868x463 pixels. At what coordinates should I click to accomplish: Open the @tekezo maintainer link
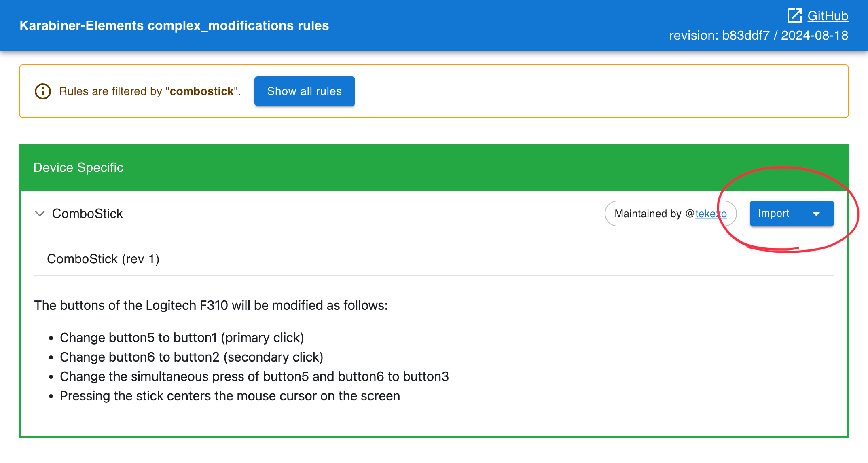pyautogui.click(x=711, y=214)
